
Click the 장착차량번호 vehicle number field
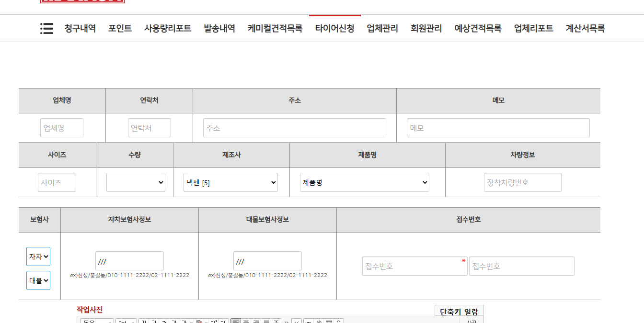522,182
